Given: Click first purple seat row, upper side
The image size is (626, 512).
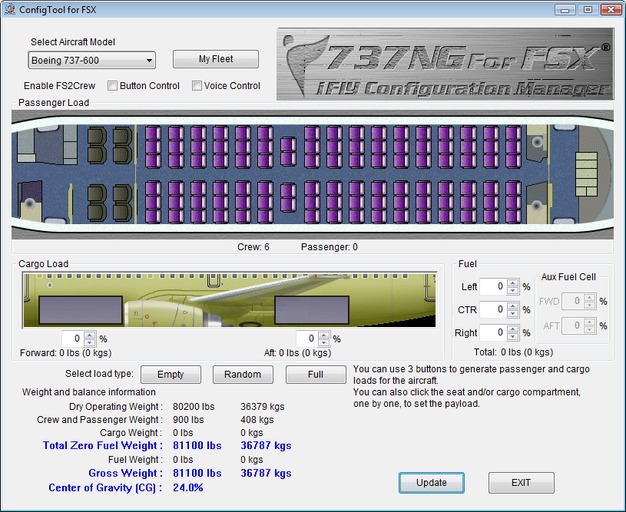Looking at the screenshot, I should (x=153, y=147).
